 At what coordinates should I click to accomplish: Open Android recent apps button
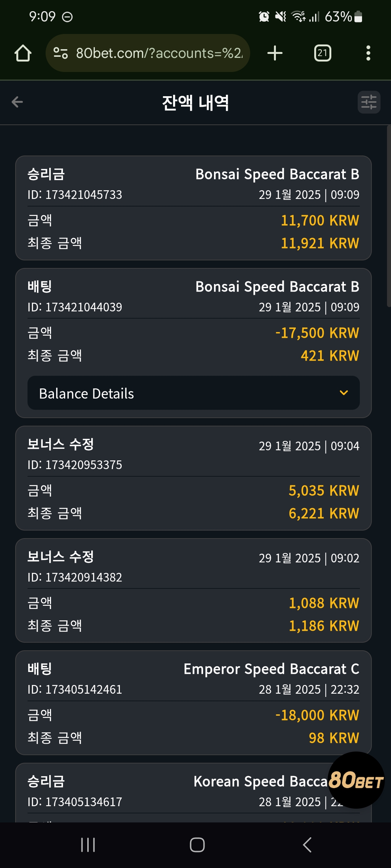88,845
